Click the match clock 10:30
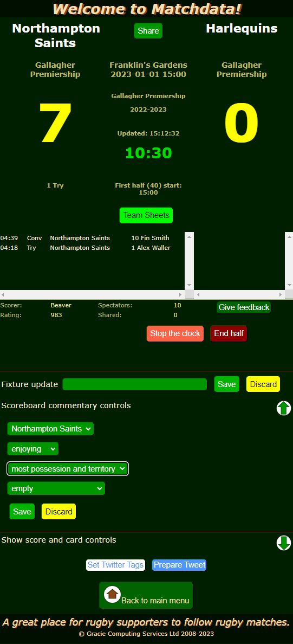The height and width of the screenshot is (644, 293). [x=148, y=153]
